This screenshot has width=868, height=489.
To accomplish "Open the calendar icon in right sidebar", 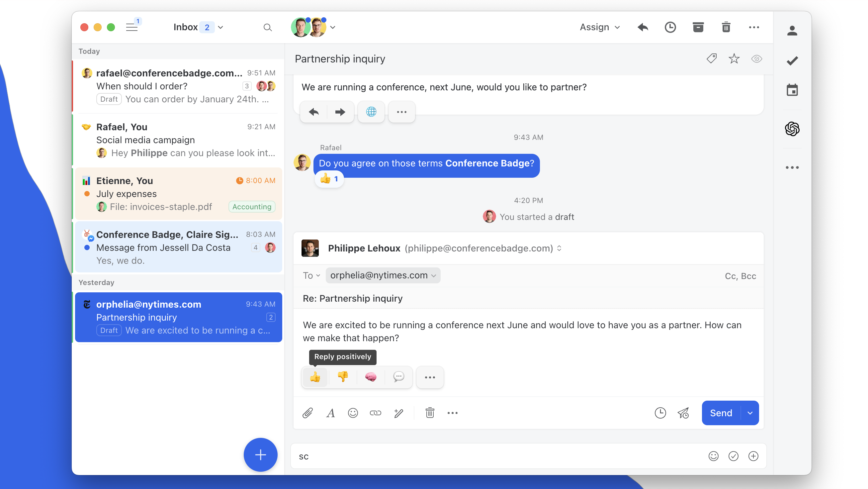I will click(792, 90).
